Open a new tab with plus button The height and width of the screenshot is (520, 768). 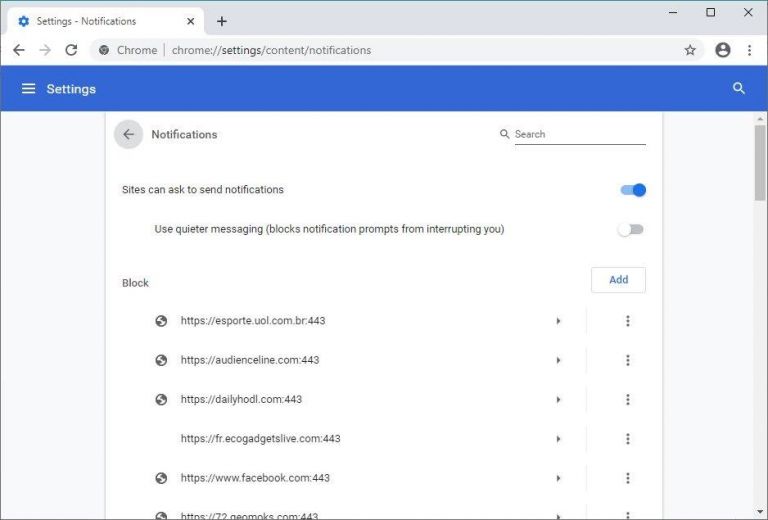tap(222, 22)
